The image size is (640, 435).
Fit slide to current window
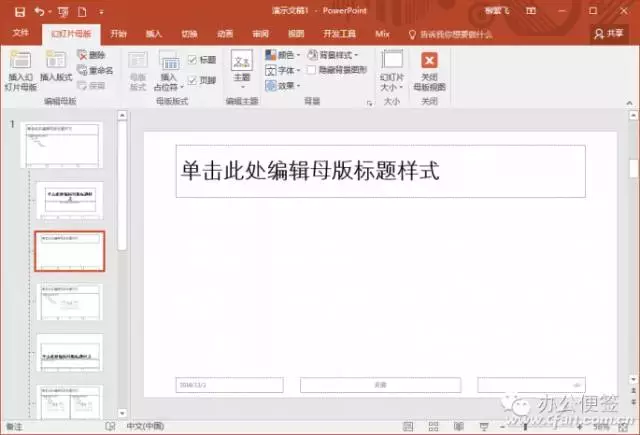coord(623,427)
